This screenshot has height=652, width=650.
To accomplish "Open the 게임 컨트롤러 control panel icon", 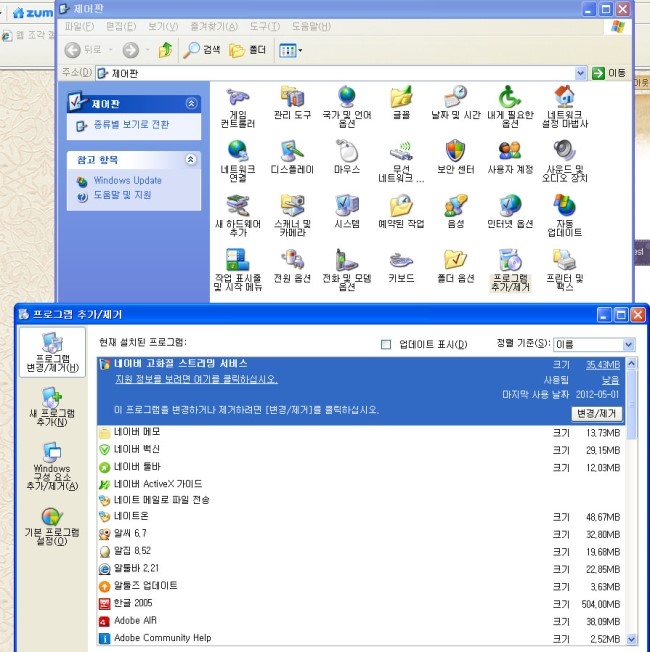I will (237, 99).
